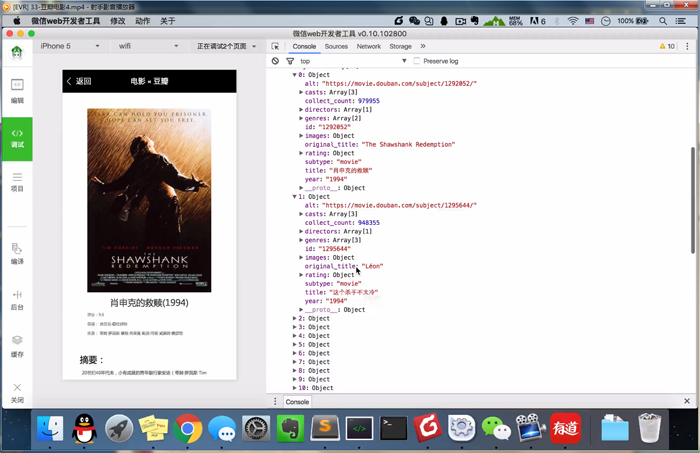Viewport: 700px width, 453px height.
Task: Enable the Preserve log checkbox
Action: [x=418, y=61]
